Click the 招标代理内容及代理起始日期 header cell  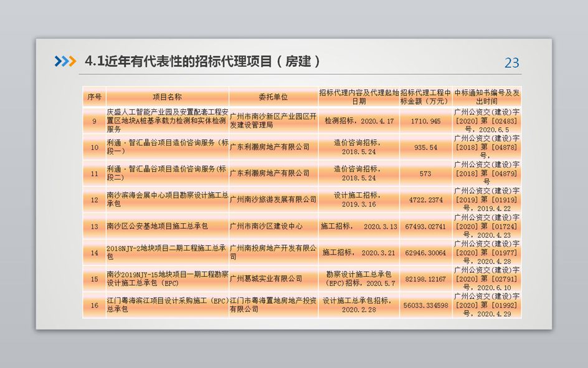pyautogui.click(x=359, y=97)
